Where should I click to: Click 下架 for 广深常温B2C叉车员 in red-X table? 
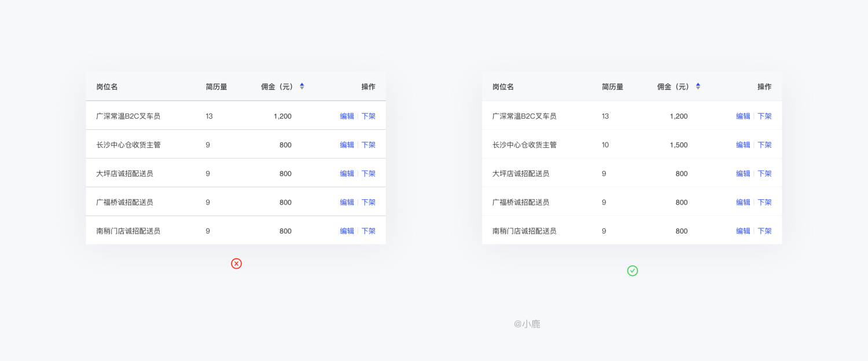click(x=369, y=116)
